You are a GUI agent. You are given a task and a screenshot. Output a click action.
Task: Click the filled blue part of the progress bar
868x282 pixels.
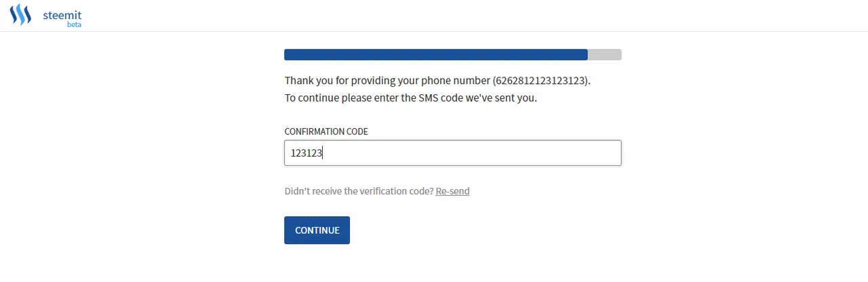pyautogui.click(x=436, y=55)
